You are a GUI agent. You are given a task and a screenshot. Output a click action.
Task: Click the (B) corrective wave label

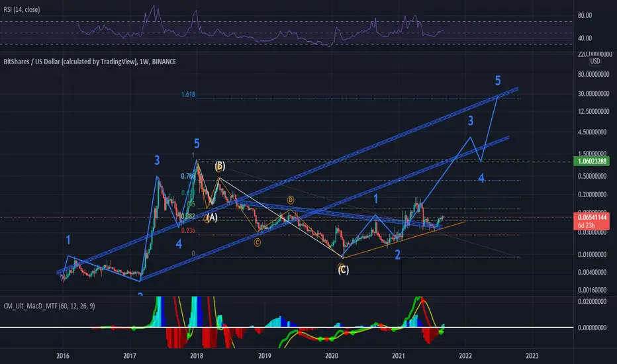(x=220, y=165)
